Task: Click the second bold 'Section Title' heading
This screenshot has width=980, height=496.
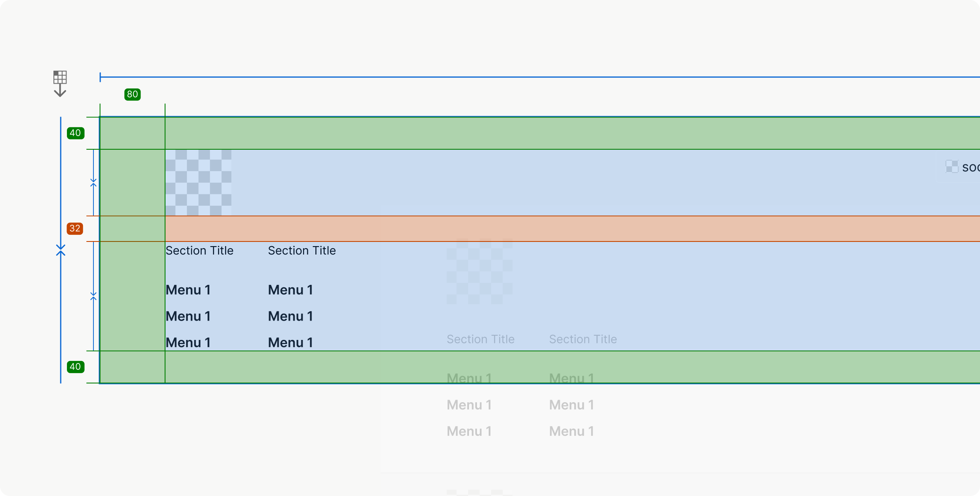Action: [x=302, y=251]
